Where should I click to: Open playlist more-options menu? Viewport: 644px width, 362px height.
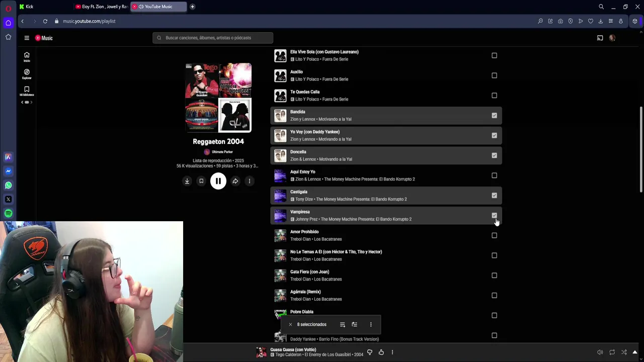250,181
